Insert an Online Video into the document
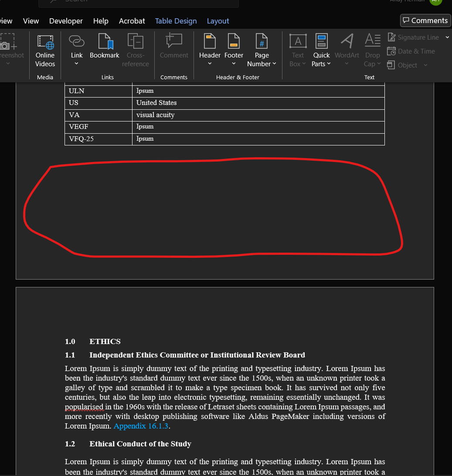Screen dimensions: 452x476 tap(45, 49)
